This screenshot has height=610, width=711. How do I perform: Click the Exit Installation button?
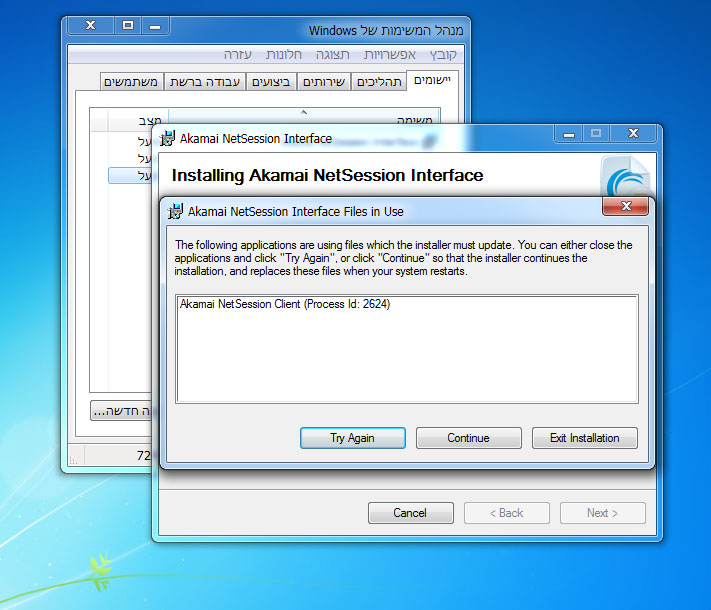pyautogui.click(x=584, y=438)
